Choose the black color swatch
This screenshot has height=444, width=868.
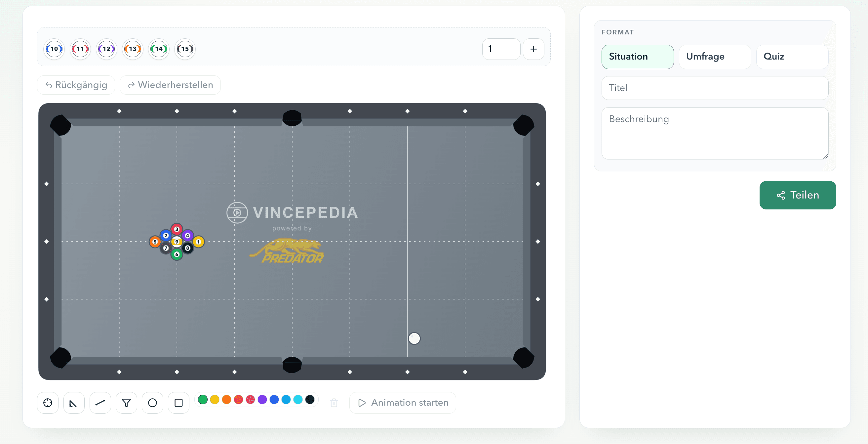310,400
